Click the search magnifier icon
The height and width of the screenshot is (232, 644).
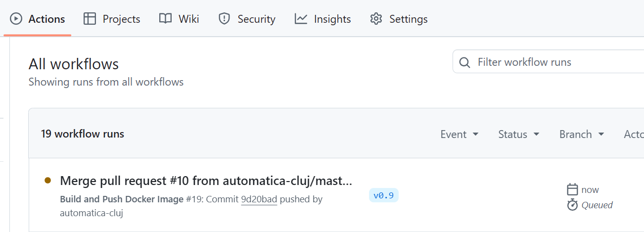pos(464,62)
